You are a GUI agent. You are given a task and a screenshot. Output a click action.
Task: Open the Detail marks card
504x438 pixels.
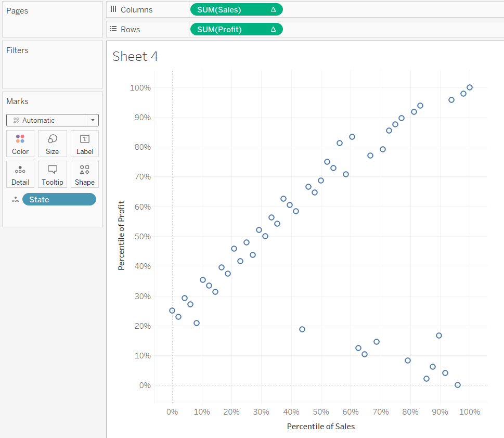point(20,174)
